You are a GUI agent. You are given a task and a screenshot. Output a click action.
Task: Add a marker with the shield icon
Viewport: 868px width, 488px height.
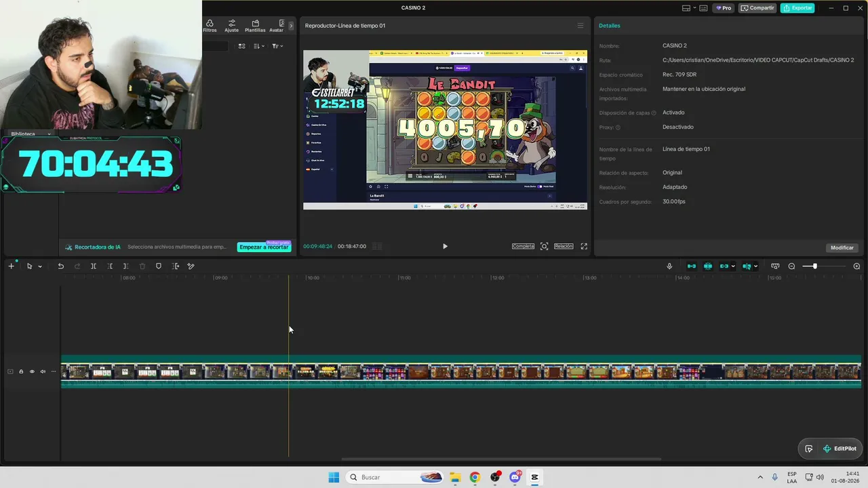point(159,266)
